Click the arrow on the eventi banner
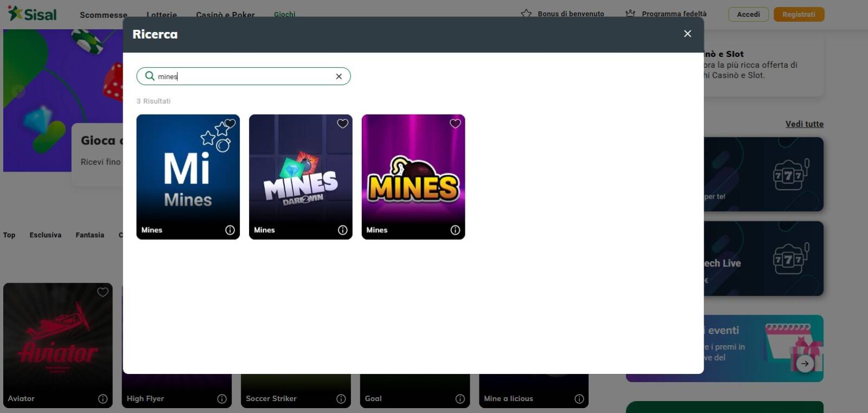The width and height of the screenshot is (868, 413). tap(805, 364)
